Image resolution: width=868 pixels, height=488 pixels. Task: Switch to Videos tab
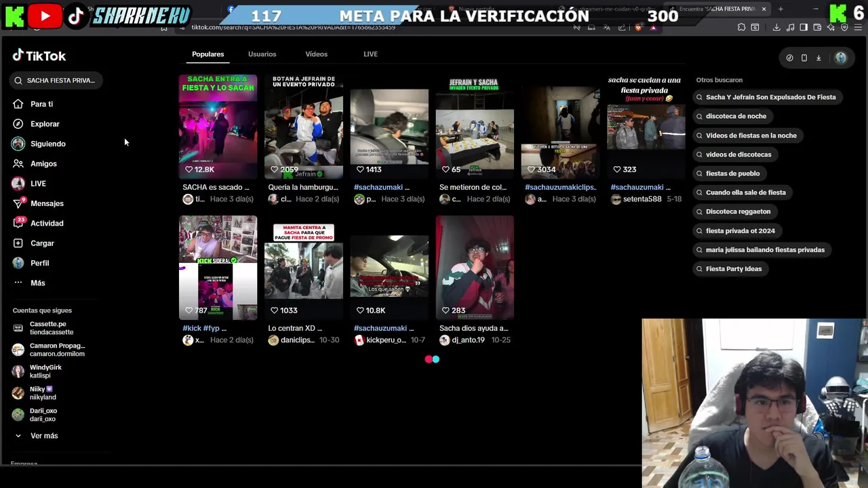click(x=316, y=54)
